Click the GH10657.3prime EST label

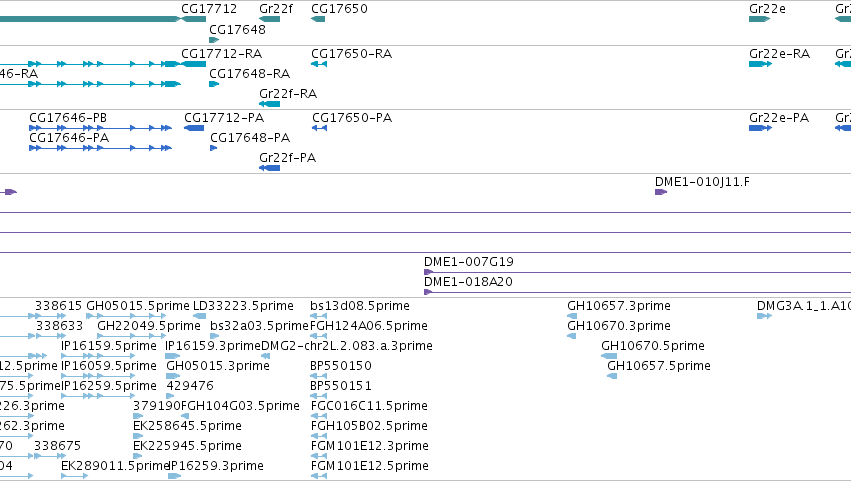tap(619, 306)
